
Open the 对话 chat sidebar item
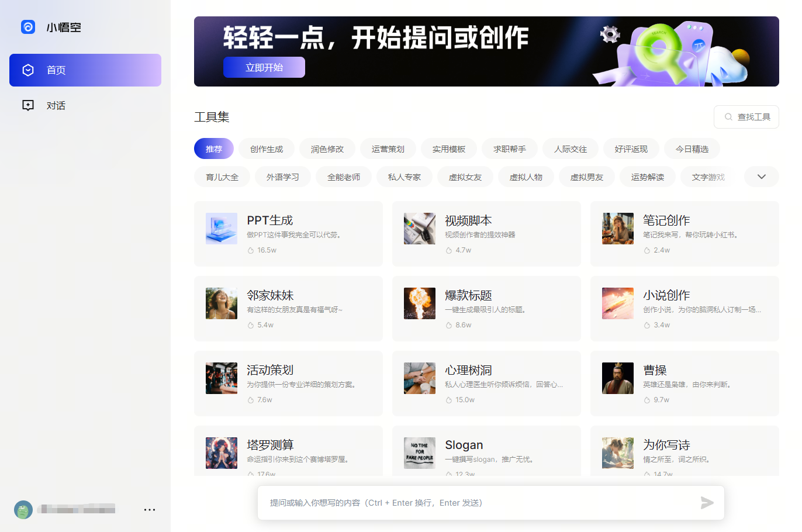(85, 105)
